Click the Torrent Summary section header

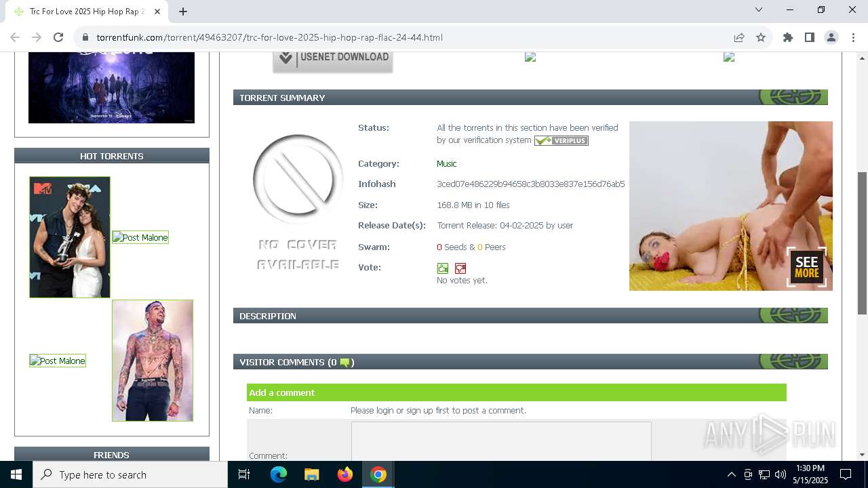pos(530,98)
